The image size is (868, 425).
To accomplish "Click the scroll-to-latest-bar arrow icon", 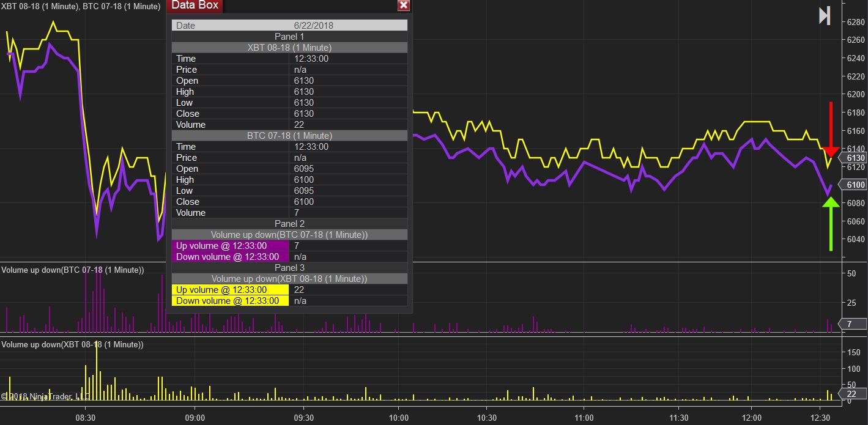I will (x=825, y=16).
